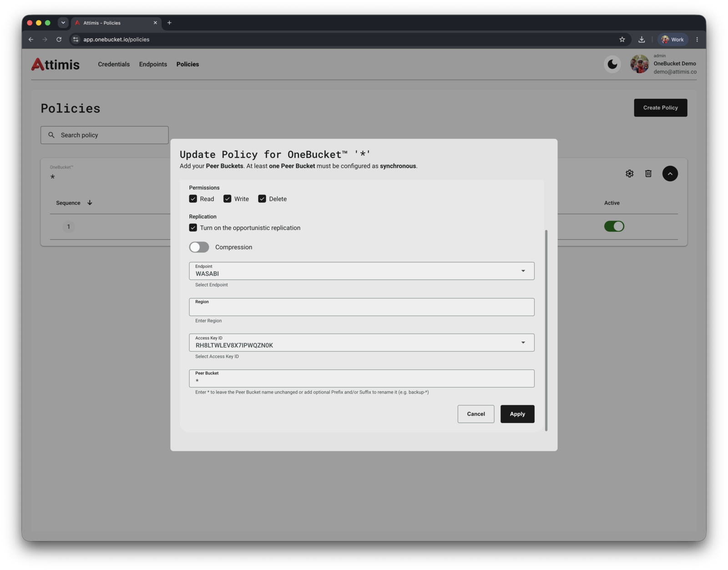
Task: Open the Policies nav item
Action: coord(187,64)
